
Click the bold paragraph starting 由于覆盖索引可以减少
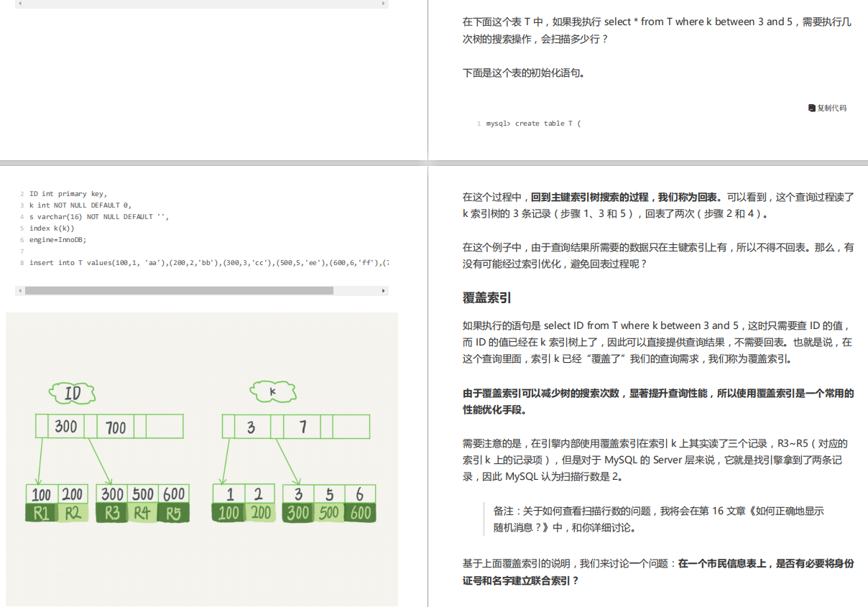(658, 402)
